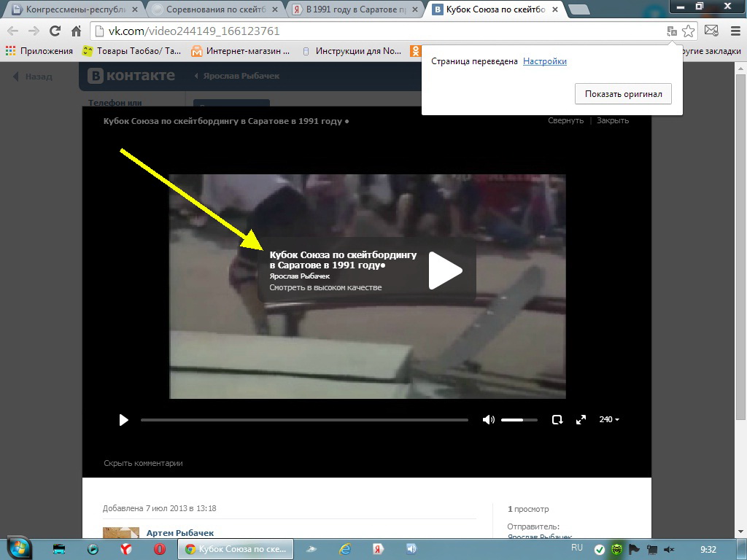Click the large play button on the video

coord(444,271)
